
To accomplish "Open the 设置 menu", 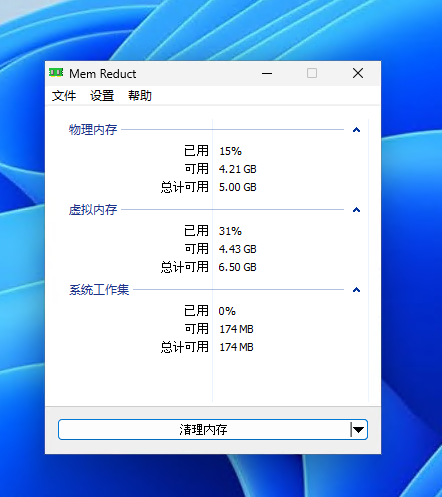I will click(x=102, y=96).
